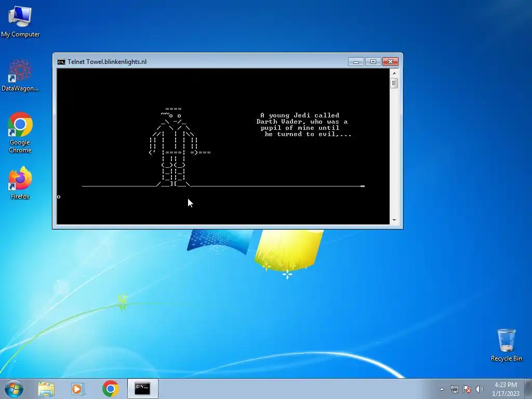The image size is (532, 399).
Task: Select the Google Chrome desktop shortcut
Action: [20, 132]
